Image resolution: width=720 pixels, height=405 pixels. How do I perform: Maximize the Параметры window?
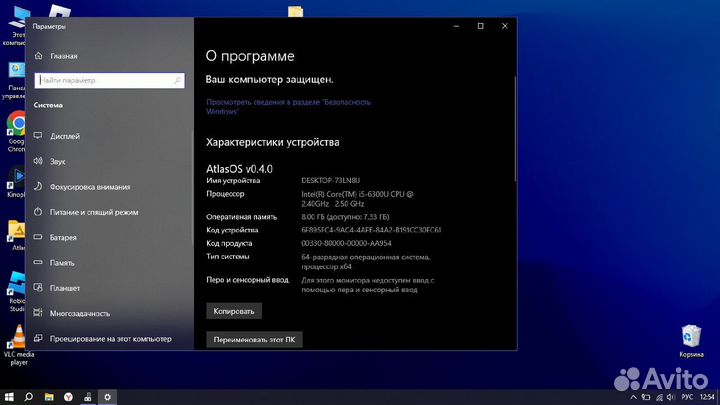coord(480,26)
